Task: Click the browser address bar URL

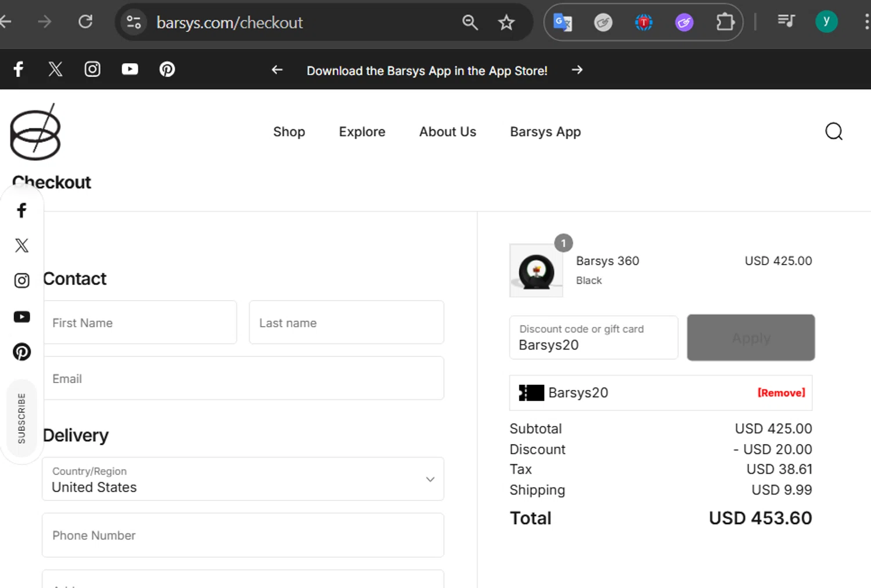Action: pos(229,23)
